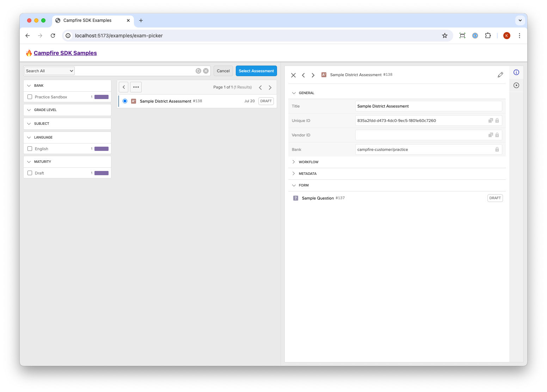This screenshot has height=392, width=547.
Task: Click the Select Assessment button
Action: point(256,71)
